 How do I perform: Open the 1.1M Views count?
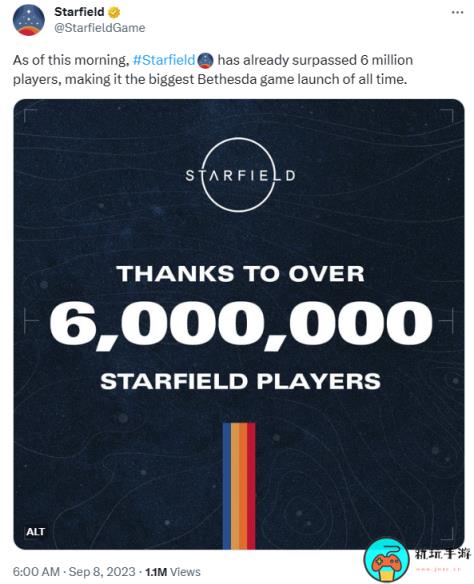tap(173, 572)
